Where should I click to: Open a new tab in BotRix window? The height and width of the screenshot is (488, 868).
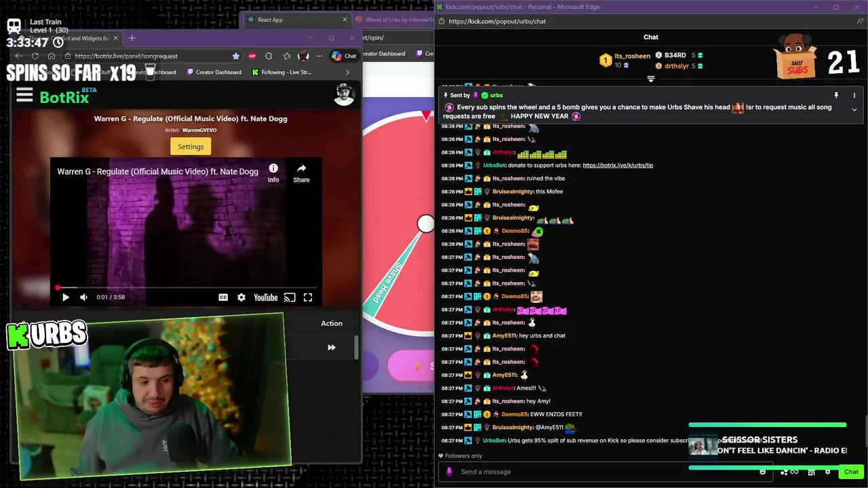pos(132,38)
